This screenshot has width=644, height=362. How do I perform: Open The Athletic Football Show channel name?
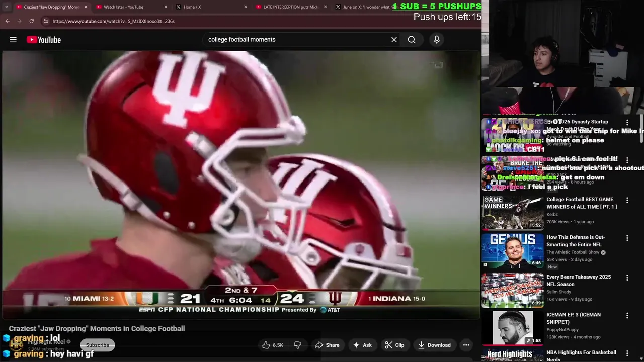[x=573, y=252]
